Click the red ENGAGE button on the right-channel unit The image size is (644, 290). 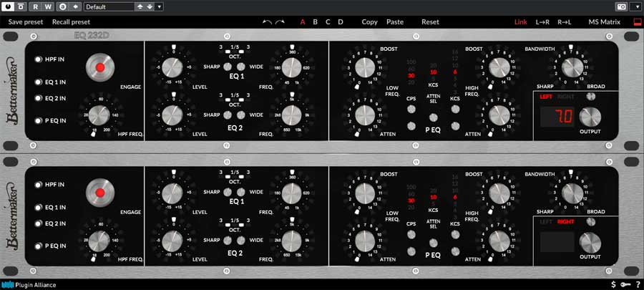[100, 193]
